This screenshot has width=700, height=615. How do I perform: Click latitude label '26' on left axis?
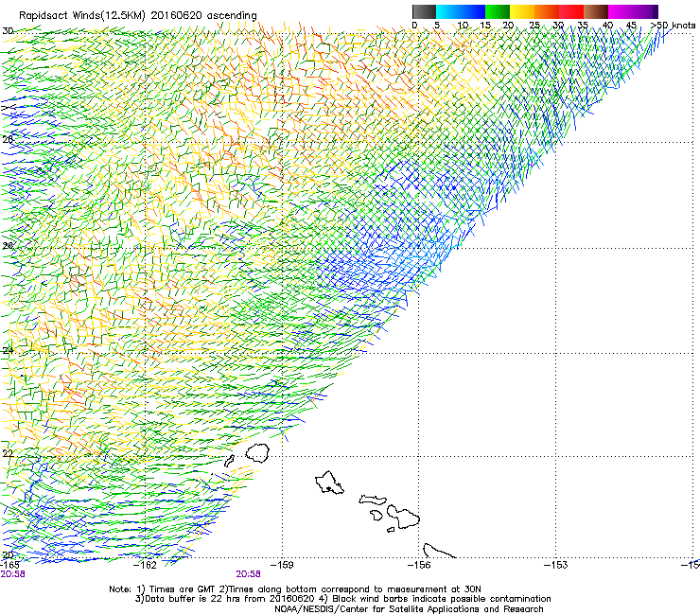8,246
